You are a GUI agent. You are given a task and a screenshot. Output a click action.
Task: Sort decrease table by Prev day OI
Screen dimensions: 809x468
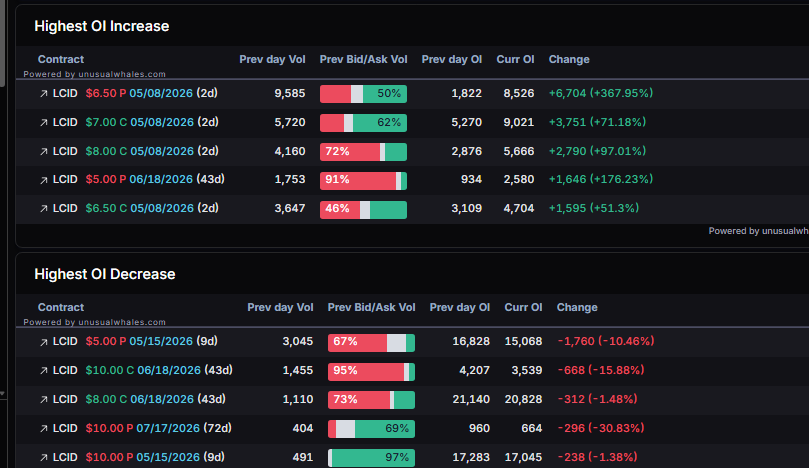[459, 308]
